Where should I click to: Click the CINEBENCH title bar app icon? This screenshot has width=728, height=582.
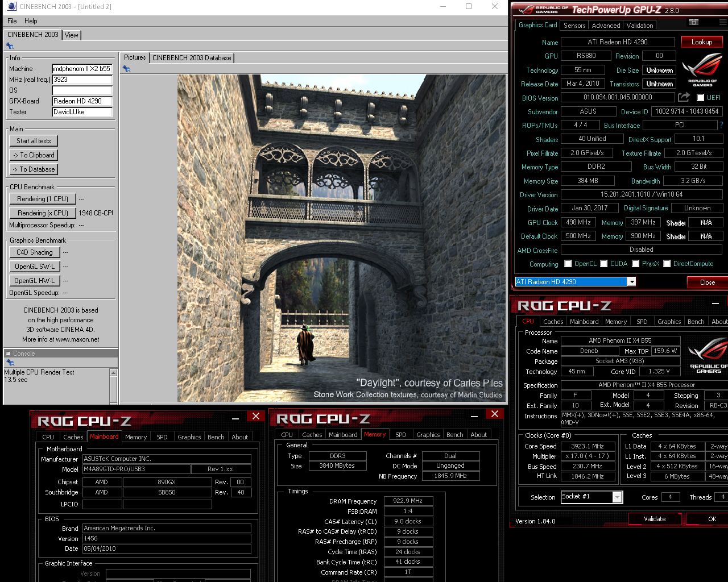11,6
